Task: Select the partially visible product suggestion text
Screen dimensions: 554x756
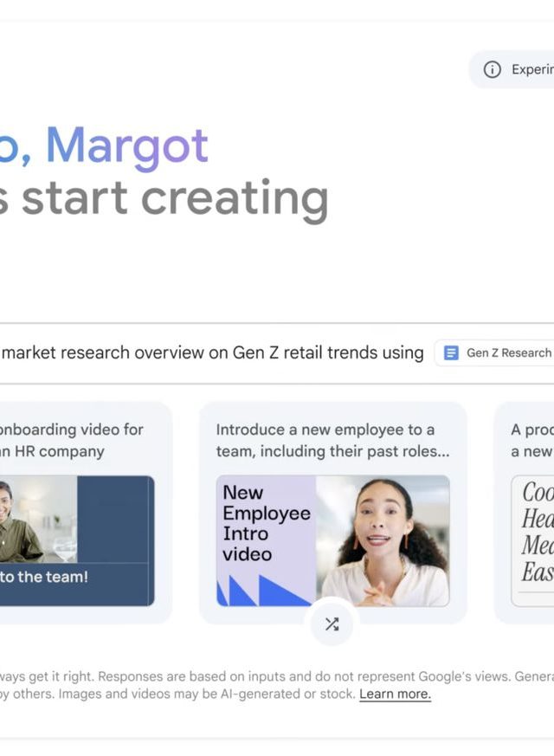Action: [x=531, y=440]
